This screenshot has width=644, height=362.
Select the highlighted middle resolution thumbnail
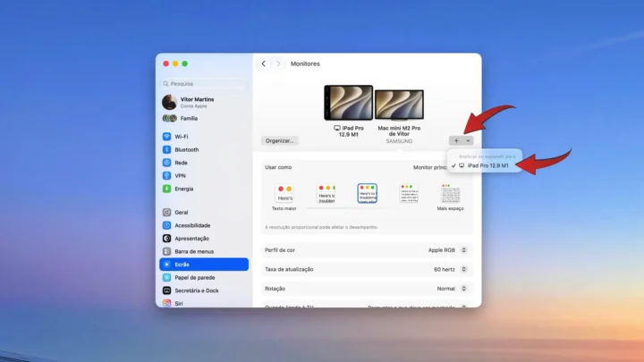coord(368,193)
